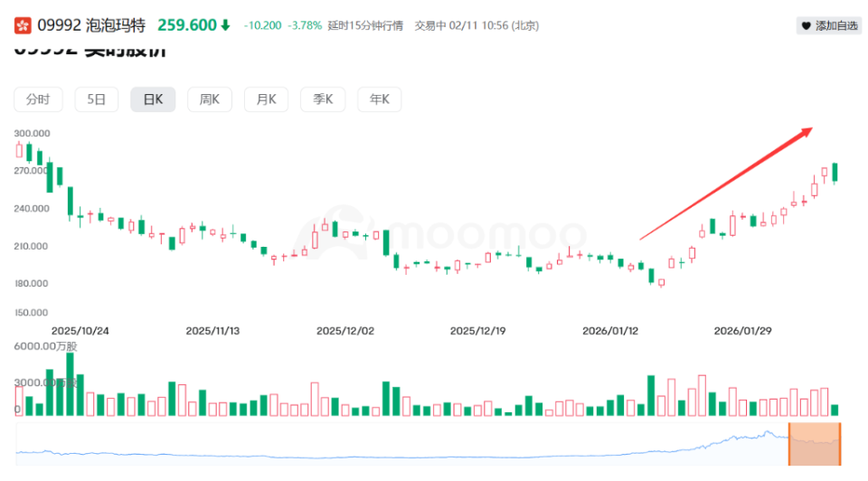The width and height of the screenshot is (868, 481).
Task: Click the right orange handle of range selector
Action: [840, 444]
